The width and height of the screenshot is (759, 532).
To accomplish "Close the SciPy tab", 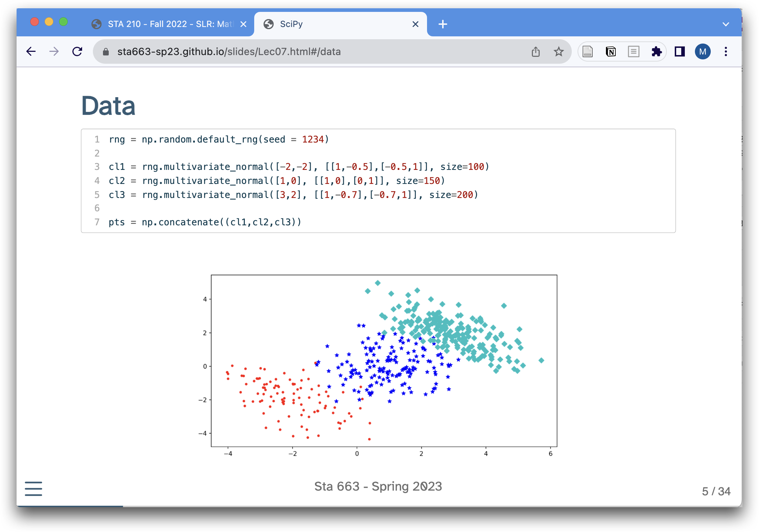I will point(416,24).
